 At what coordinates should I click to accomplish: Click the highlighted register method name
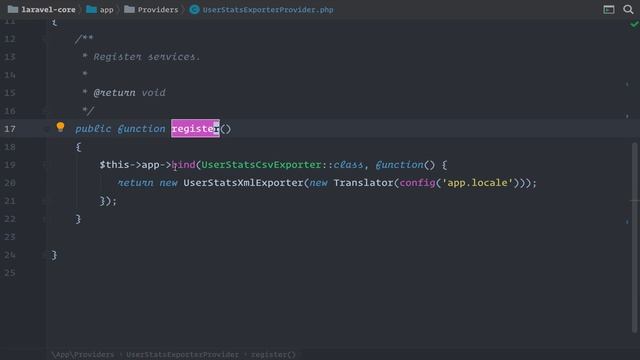[196, 129]
